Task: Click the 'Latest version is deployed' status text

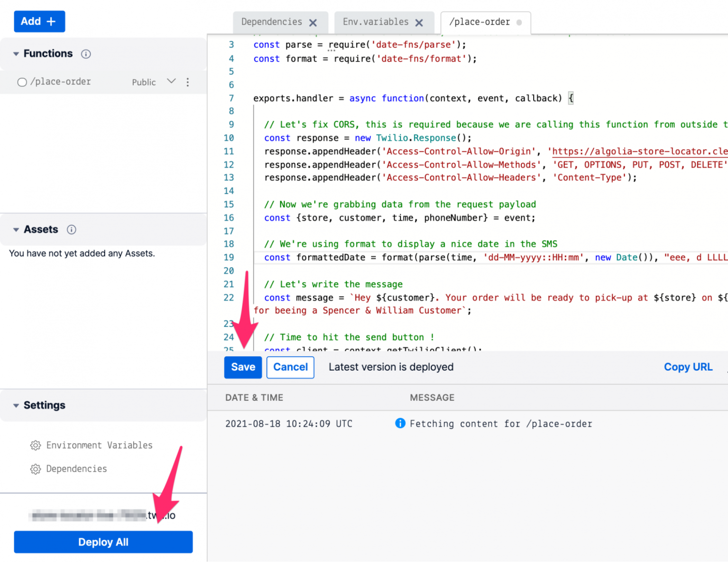Action: click(391, 367)
